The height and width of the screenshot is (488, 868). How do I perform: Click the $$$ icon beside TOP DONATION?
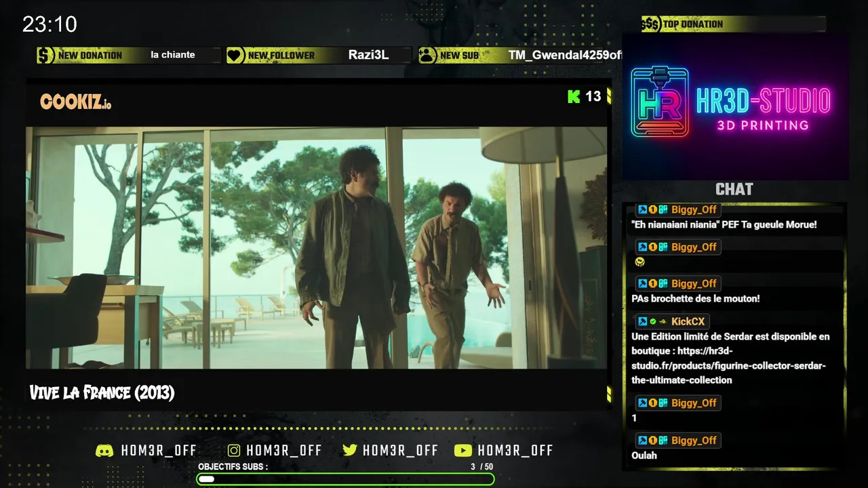[x=650, y=24]
